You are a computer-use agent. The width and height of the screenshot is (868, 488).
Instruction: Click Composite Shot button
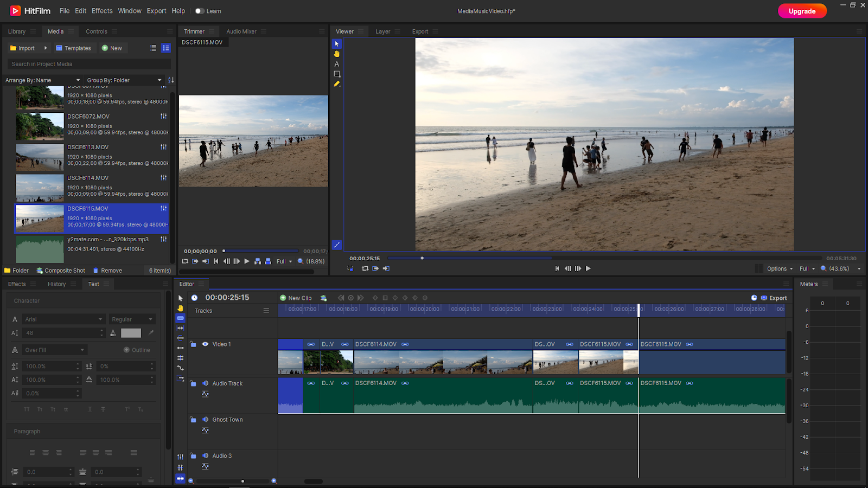pyautogui.click(x=61, y=271)
